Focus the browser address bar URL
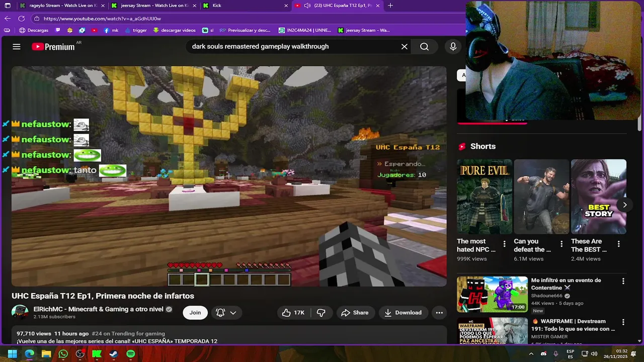 (102, 19)
